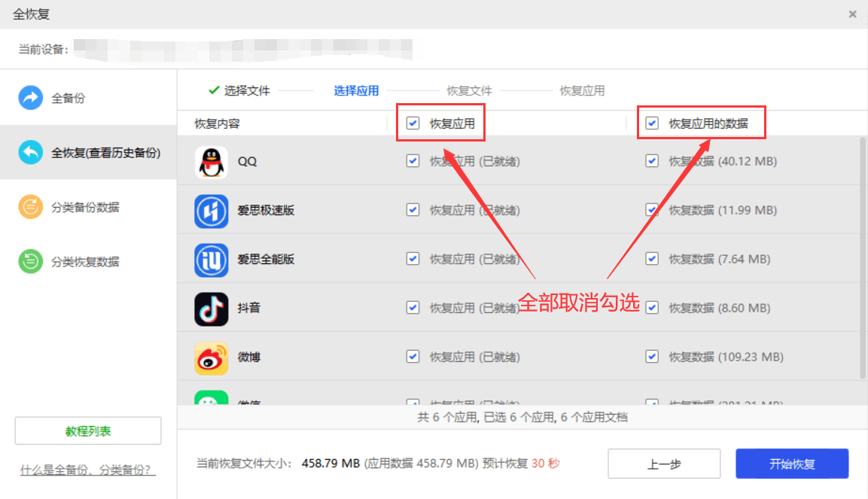Click the 全备份 sidebar icon
The height and width of the screenshot is (499, 868).
click(x=31, y=98)
